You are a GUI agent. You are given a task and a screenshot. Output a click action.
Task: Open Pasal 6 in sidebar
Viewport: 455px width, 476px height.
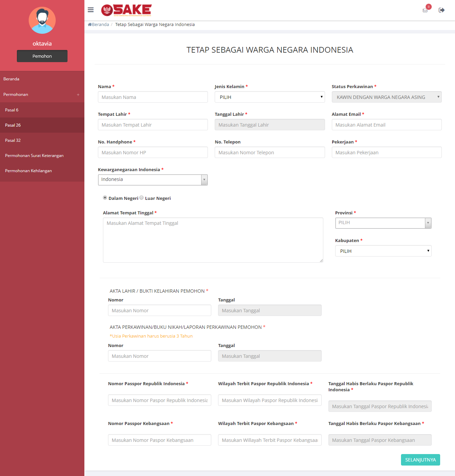[x=12, y=110]
